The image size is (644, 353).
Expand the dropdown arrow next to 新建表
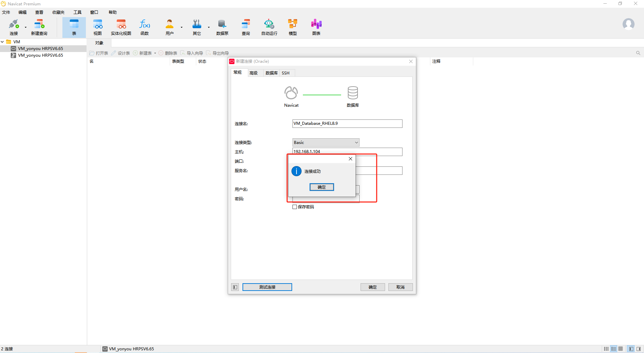click(x=155, y=53)
